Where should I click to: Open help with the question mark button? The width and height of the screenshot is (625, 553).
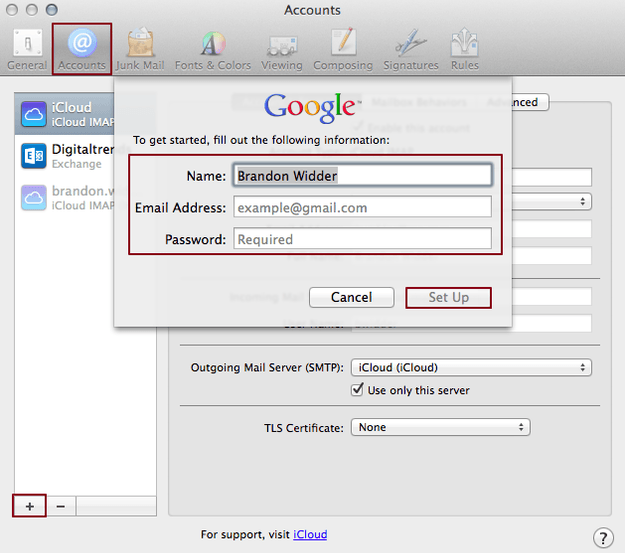603,538
